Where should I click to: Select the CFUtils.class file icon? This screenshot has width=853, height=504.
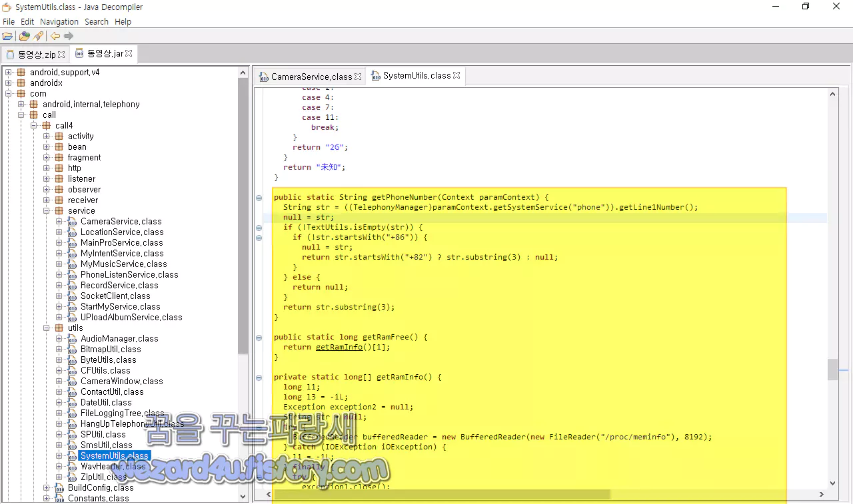(x=72, y=370)
